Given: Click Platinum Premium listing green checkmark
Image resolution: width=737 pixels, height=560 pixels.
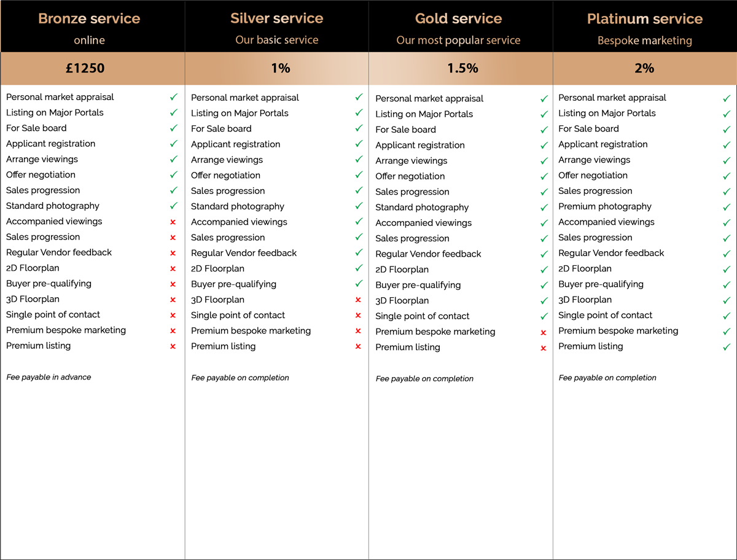Looking at the screenshot, I should point(727,346).
